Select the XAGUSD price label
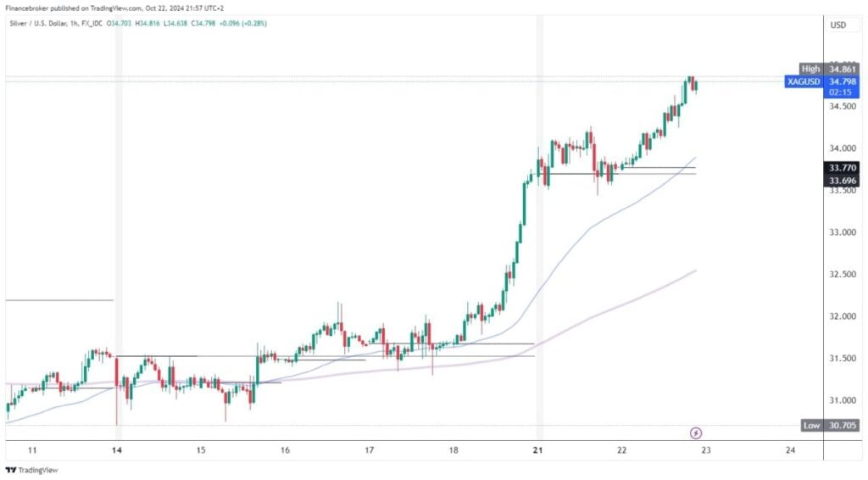 [804, 81]
